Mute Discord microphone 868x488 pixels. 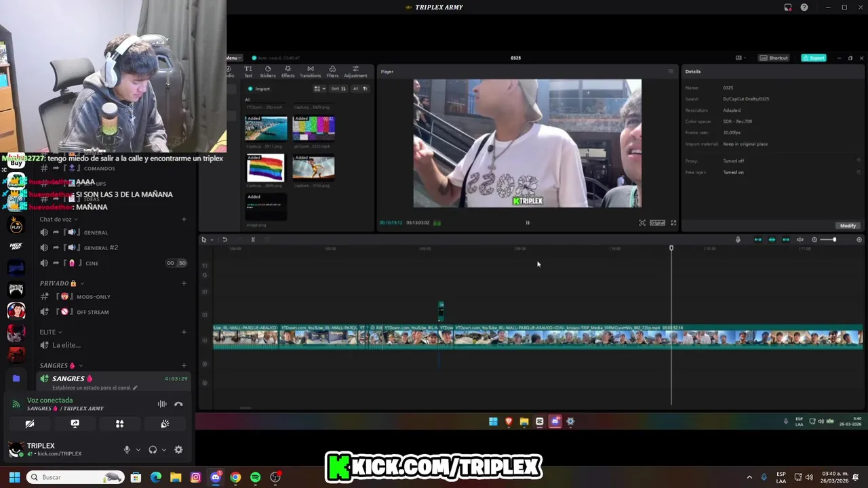point(126,449)
